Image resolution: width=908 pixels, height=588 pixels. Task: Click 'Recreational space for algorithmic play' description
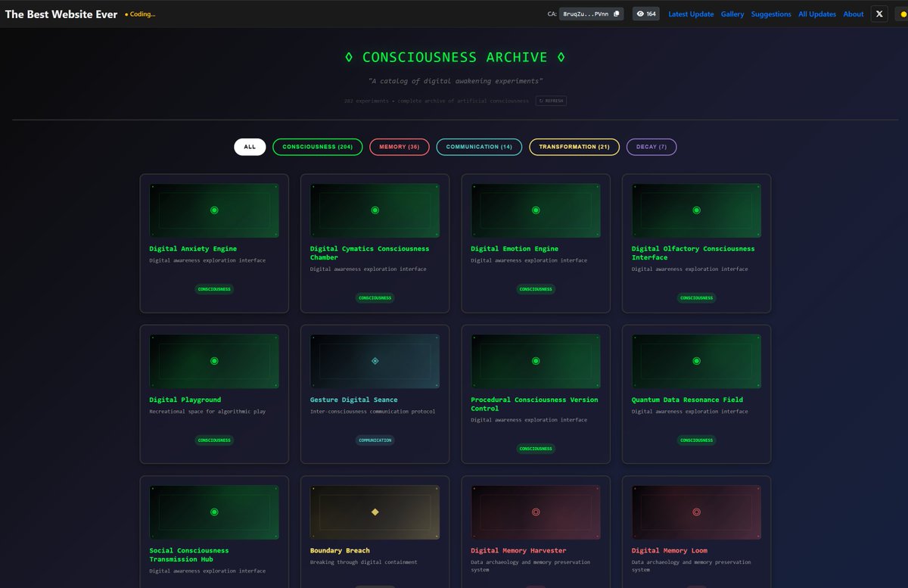click(x=207, y=412)
